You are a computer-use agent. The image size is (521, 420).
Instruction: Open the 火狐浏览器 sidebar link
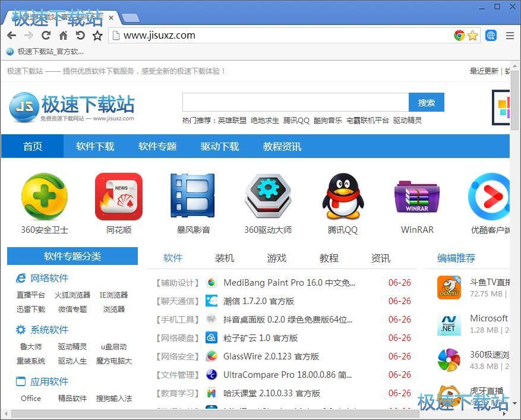click(72, 295)
